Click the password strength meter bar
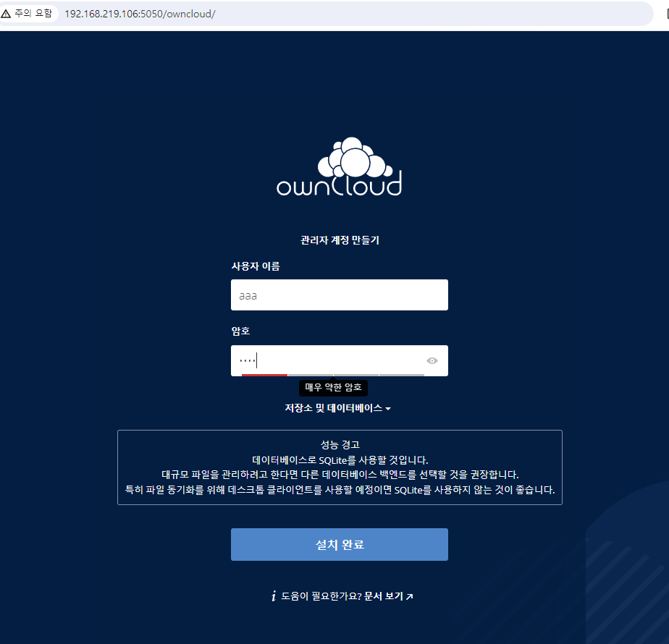The height and width of the screenshot is (644, 669). pos(333,375)
